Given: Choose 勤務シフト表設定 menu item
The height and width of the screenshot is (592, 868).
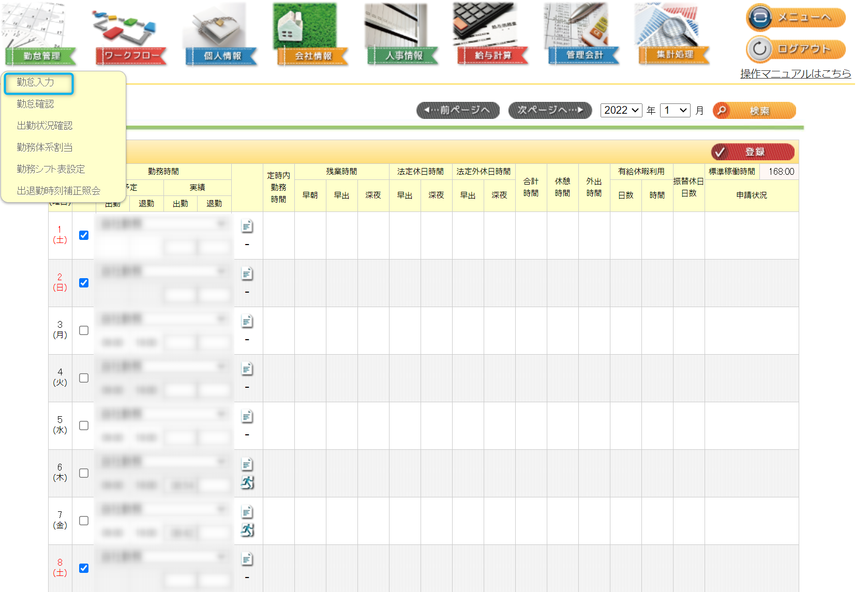Looking at the screenshot, I should [51, 169].
